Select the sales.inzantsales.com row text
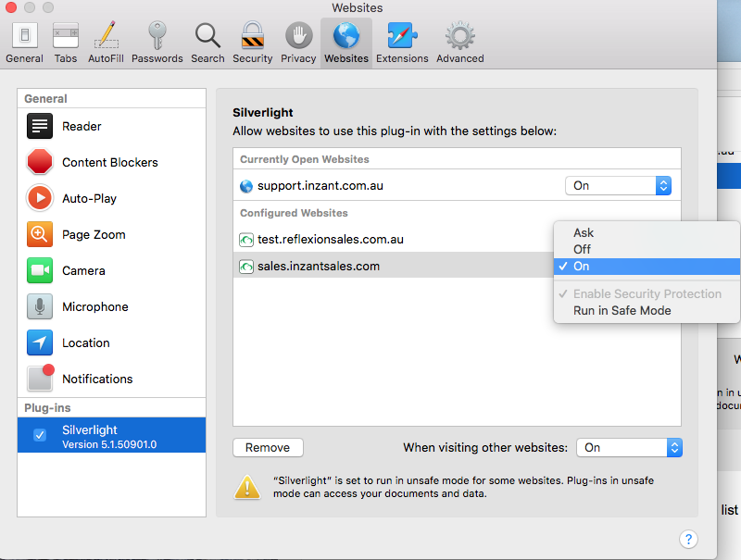Image resolution: width=741 pixels, height=560 pixels. (319, 267)
